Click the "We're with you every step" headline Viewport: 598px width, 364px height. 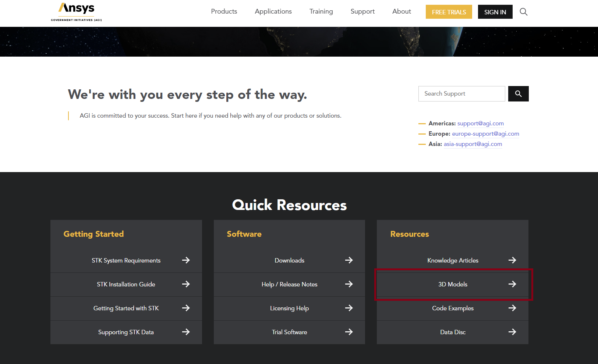187,94
